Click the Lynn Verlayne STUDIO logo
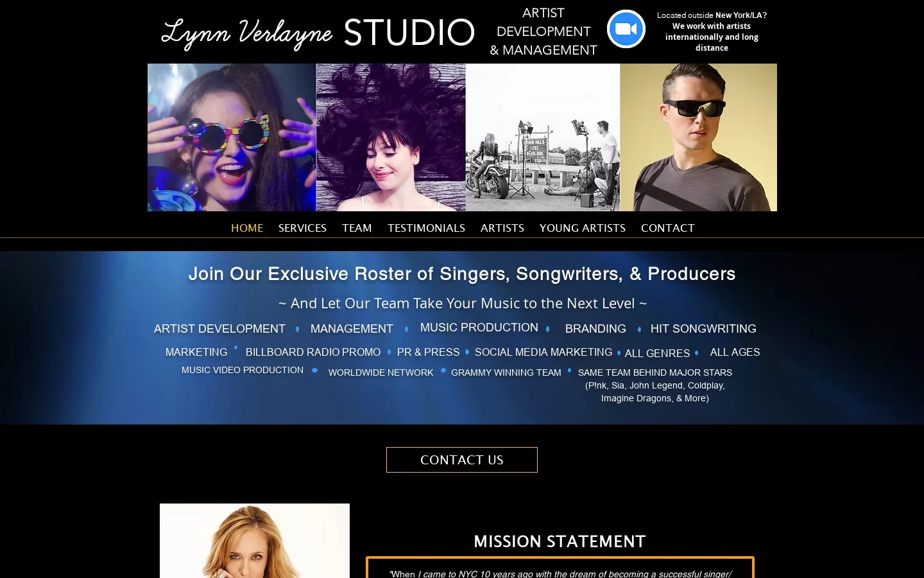The image size is (924, 578). 318,32
